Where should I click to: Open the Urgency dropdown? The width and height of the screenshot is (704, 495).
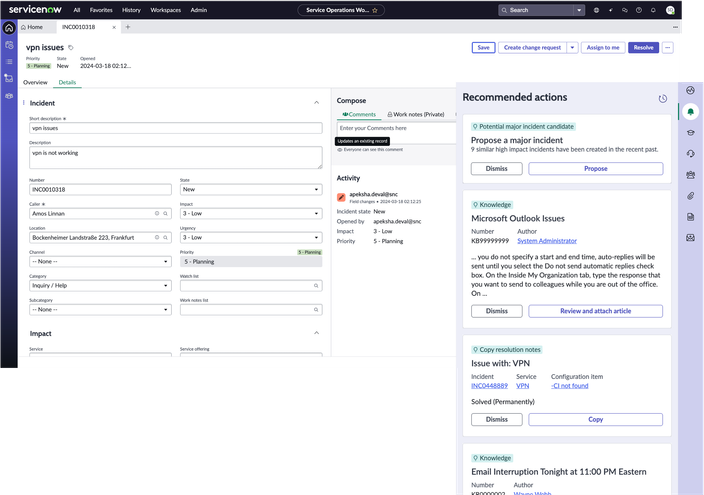(x=251, y=237)
